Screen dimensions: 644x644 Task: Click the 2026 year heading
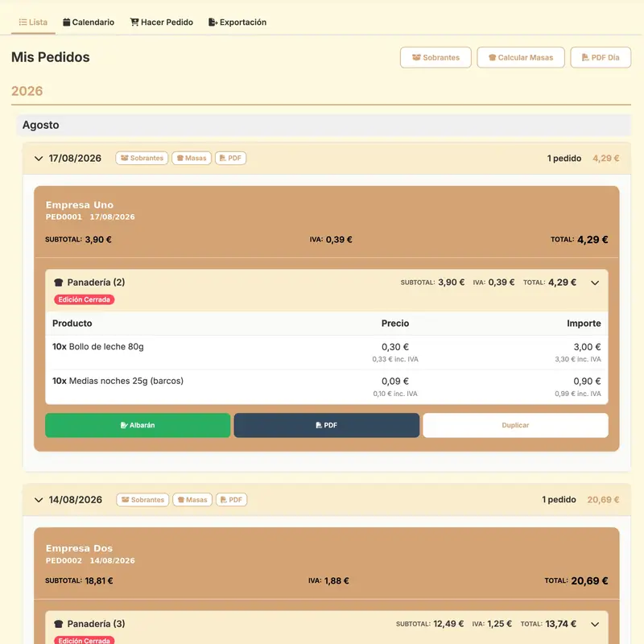click(x=27, y=91)
